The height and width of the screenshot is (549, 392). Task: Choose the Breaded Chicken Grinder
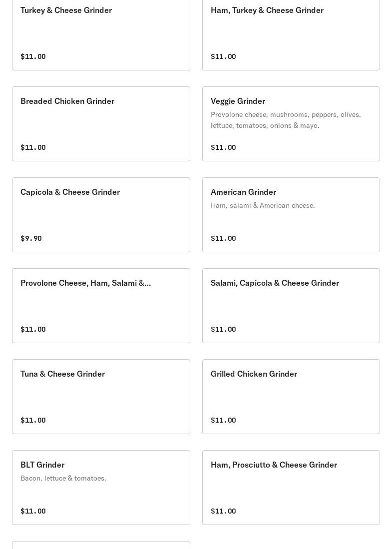click(x=101, y=124)
